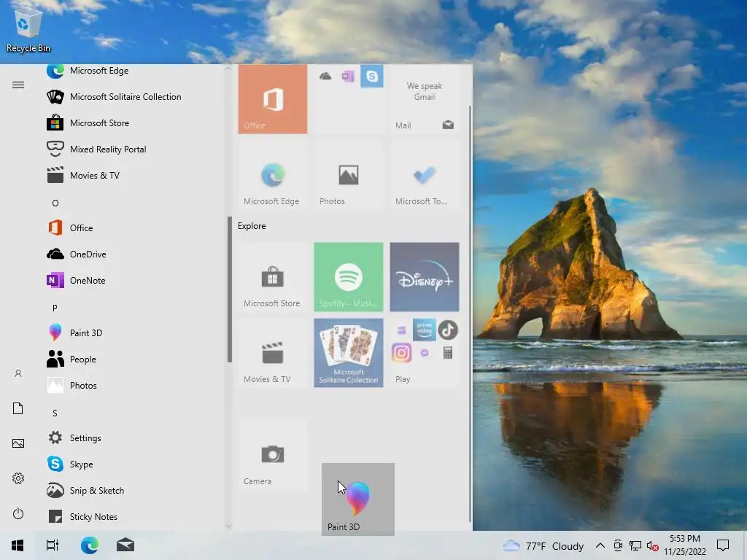Open Mail from the taskbar
Image resolution: width=747 pixels, height=560 pixels.
pyautogui.click(x=125, y=545)
